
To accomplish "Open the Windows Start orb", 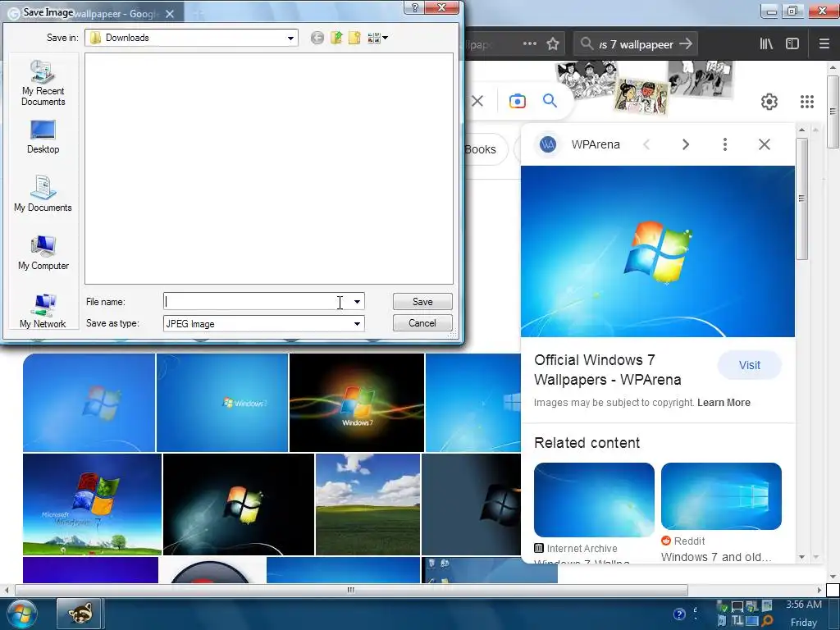I will (x=22, y=614).
